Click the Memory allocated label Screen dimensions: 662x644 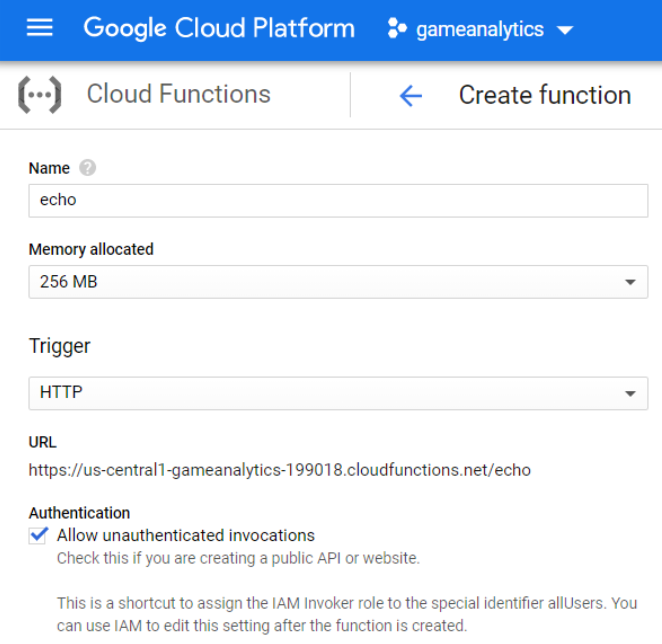(x=91, y=249)
